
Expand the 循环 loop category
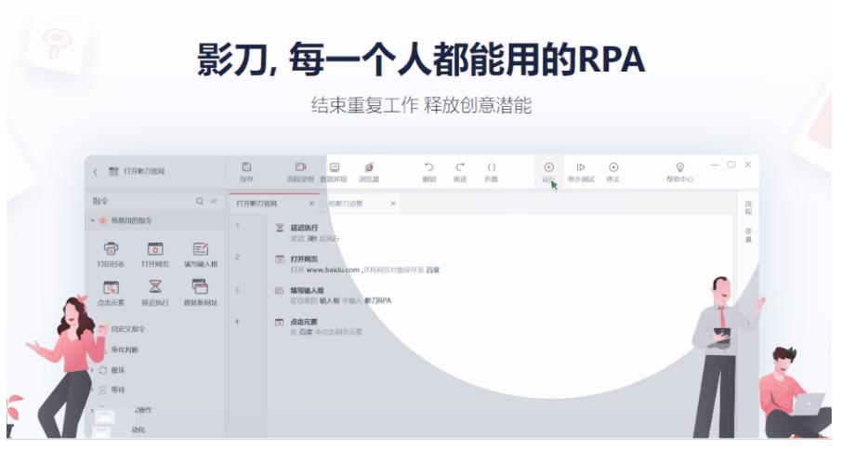click(x=93, y=370)
